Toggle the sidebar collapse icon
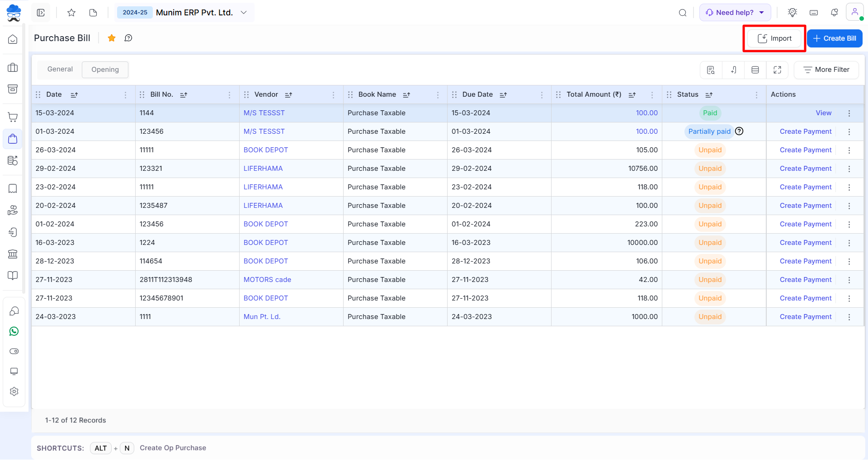Screen dimensions: 868x460 point(41,13)
